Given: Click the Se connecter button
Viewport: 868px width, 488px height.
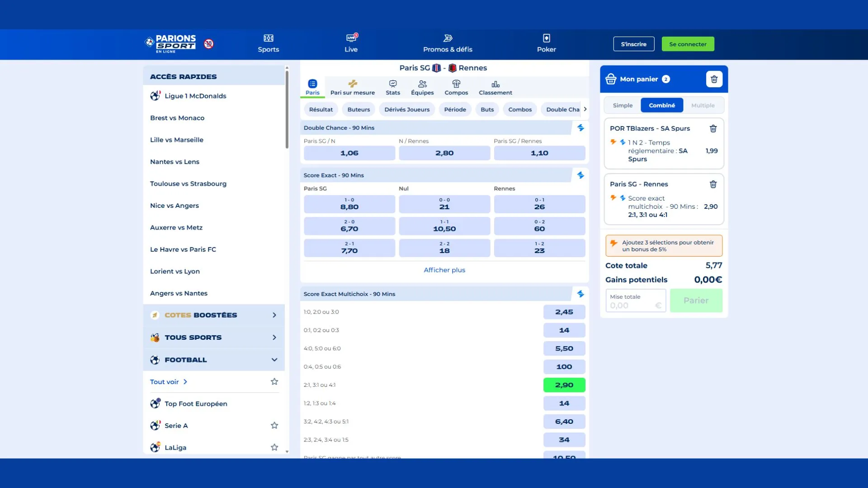Looking at the screenshot, I should click(x=688, y=44).
